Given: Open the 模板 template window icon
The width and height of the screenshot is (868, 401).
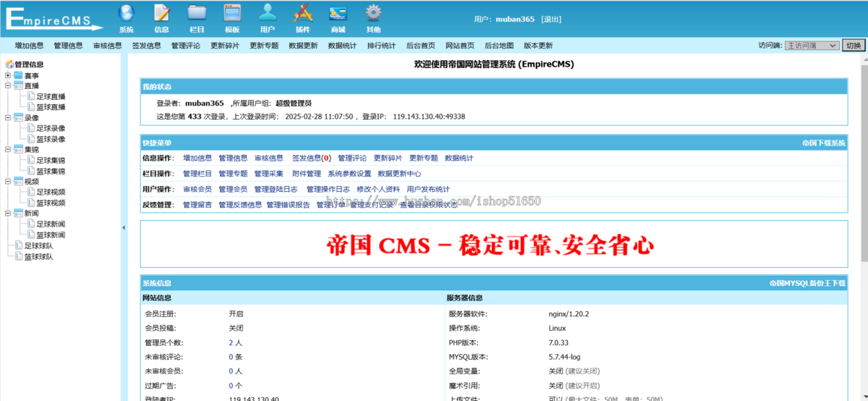Looking at the screenshot, I should tap(231, 13).
